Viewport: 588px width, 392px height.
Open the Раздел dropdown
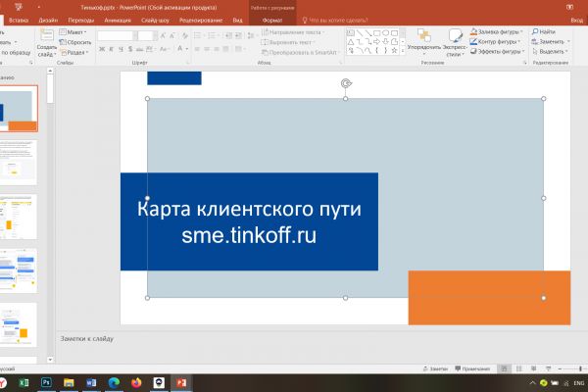74,53
